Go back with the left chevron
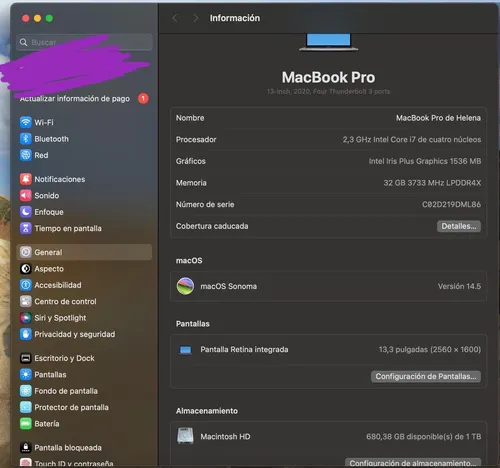Screen dimensions: 500x468 coord(175,18)
